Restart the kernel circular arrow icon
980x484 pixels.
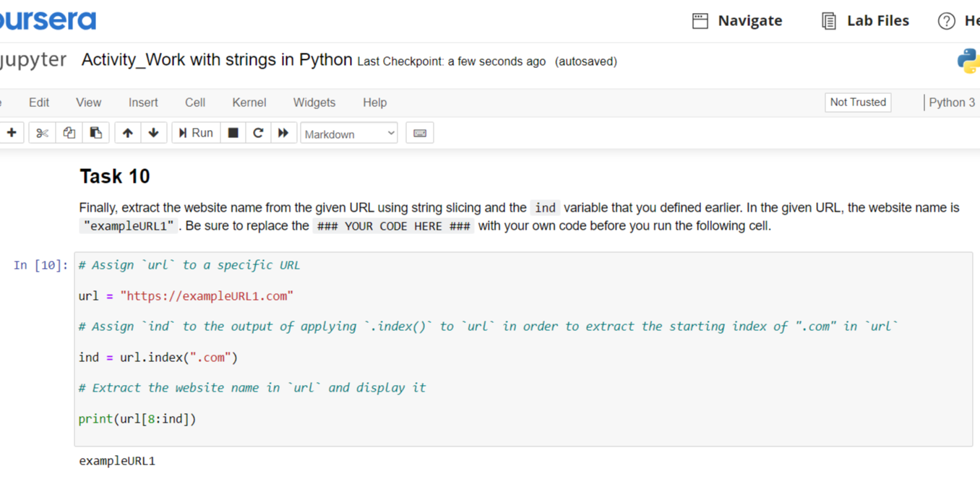click(258, 133)
